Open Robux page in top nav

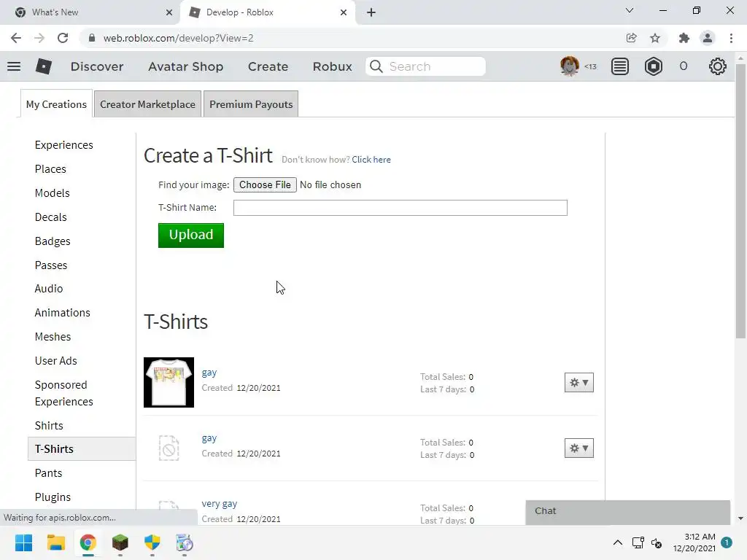[x=333, y=66]
